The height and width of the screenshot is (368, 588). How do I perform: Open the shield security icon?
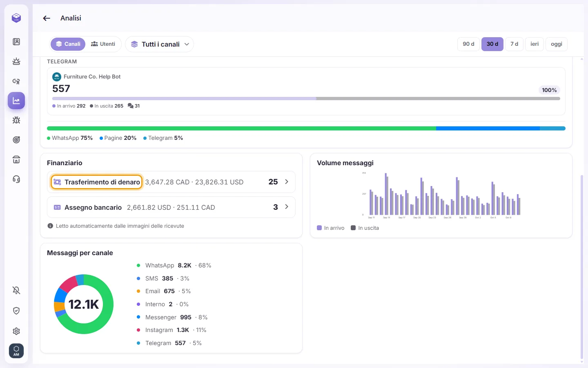click(x=16, y=311)
